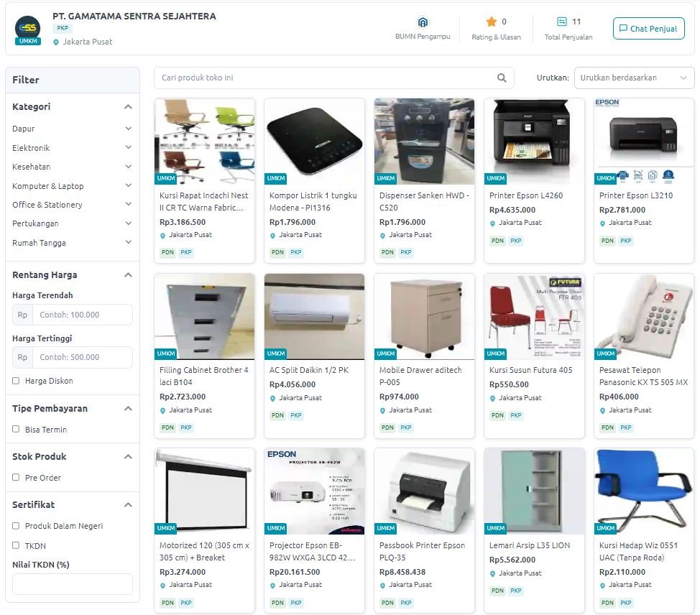
Task: Click the GSS store logo
Action: (28, 28)
